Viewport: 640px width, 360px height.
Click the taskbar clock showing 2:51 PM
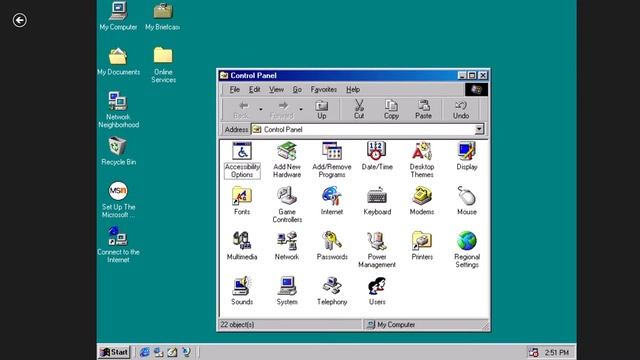tap(556, 352)
